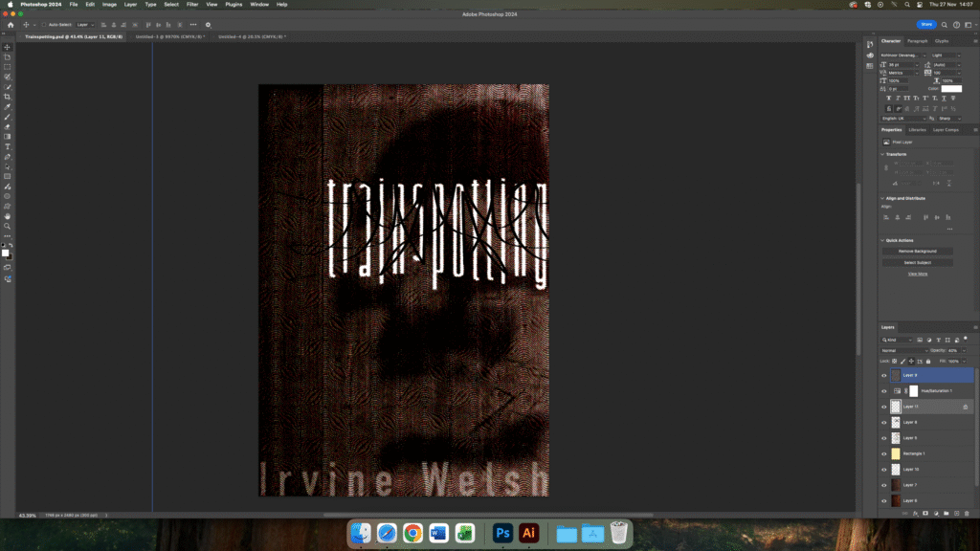Select the Crop tool
Image resolution: width=980 pixels, height=551 pixels.
pos(8,97)
